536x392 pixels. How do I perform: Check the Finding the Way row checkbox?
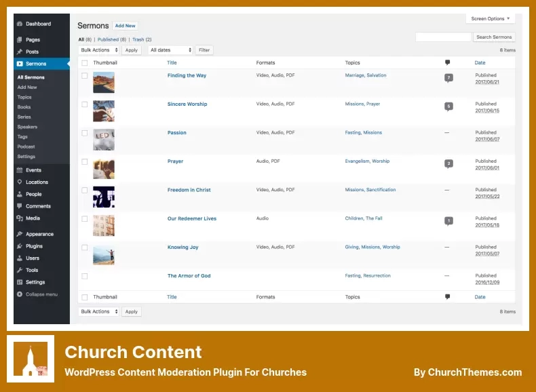[x=84, y=76]
